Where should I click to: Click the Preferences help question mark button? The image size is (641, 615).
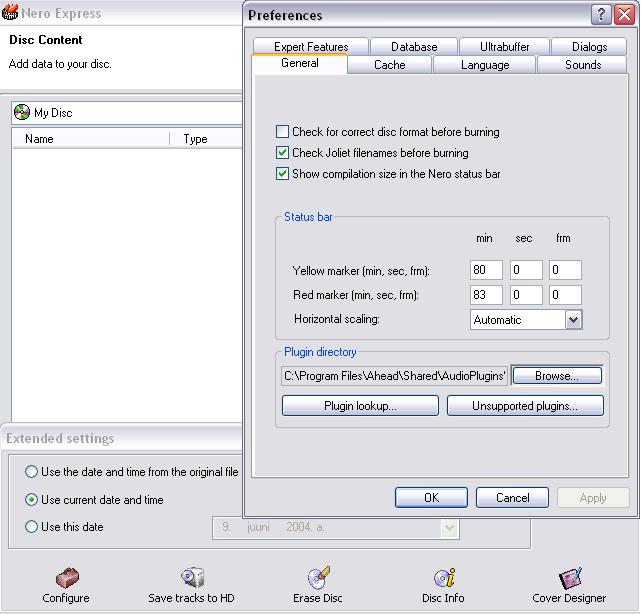click(x=601, y=15)
